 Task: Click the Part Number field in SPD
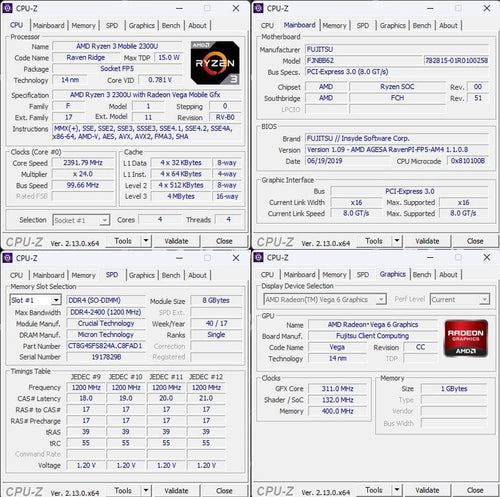(106, 346)
